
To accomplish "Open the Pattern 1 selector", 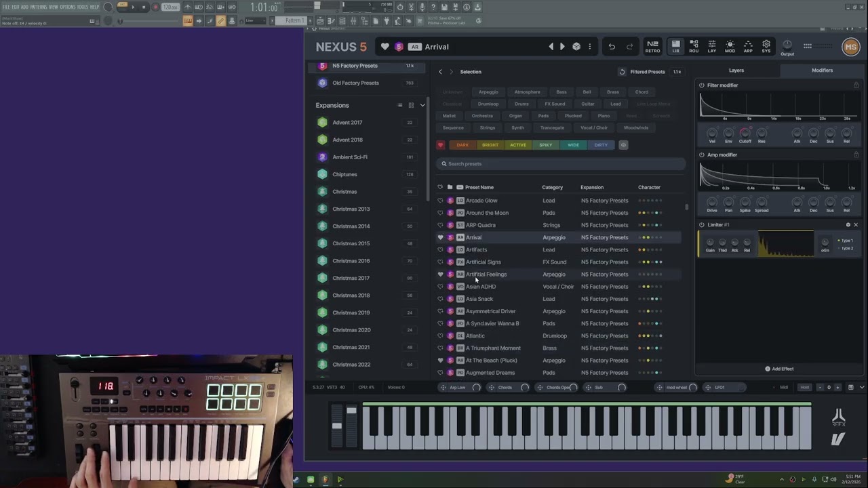I will click(294, 21).
